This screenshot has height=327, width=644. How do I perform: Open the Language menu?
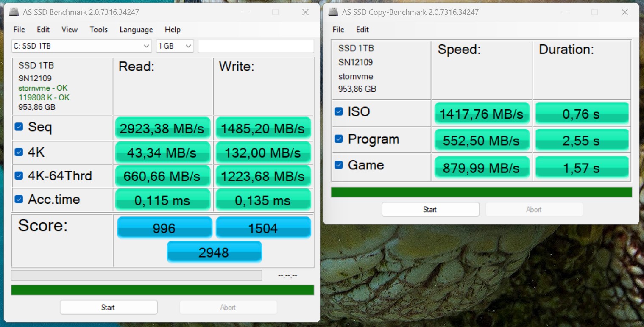pyautogui.click(x=136, y=30)
